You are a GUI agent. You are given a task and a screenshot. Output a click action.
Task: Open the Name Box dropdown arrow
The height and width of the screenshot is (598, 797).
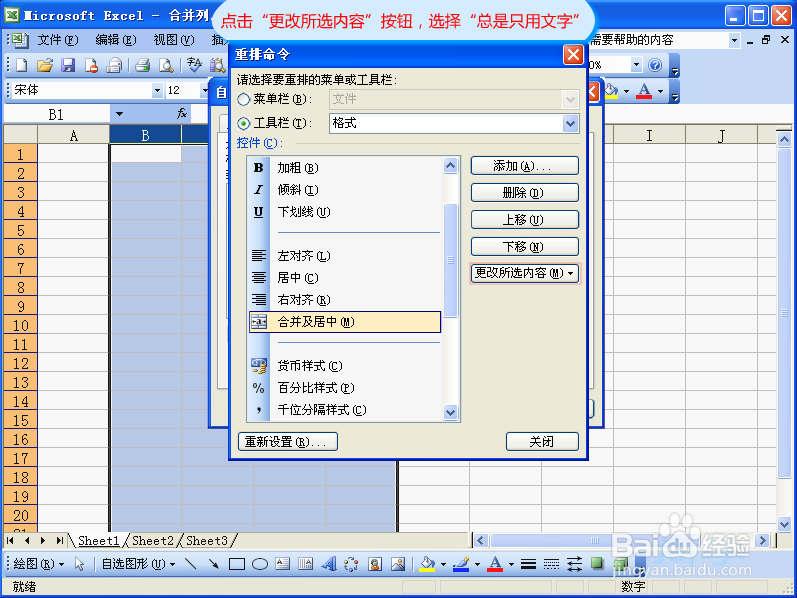coord(119,113)
